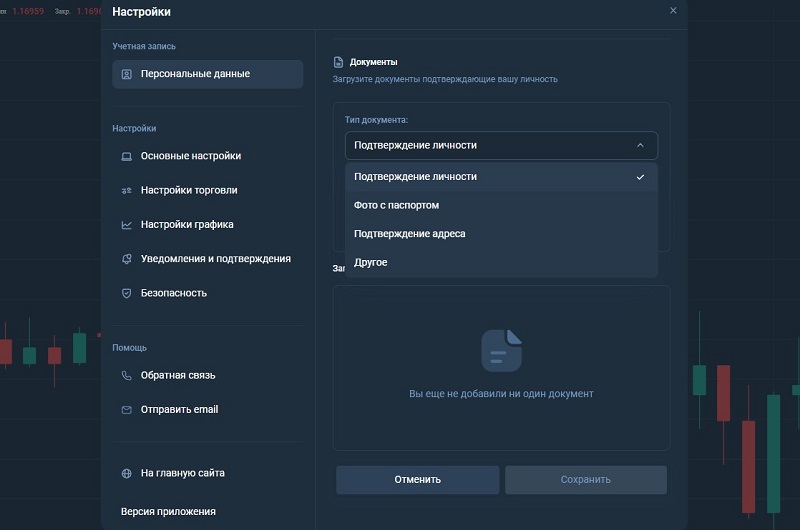
Task: Click the Обратная связь phone icon
Action: [127, 376]
